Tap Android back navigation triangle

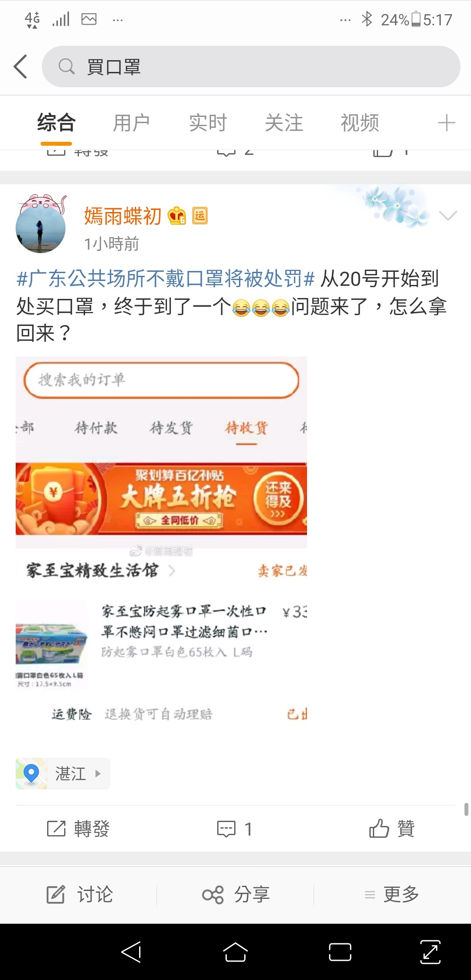pyautogui.click(x=131, y=952)
